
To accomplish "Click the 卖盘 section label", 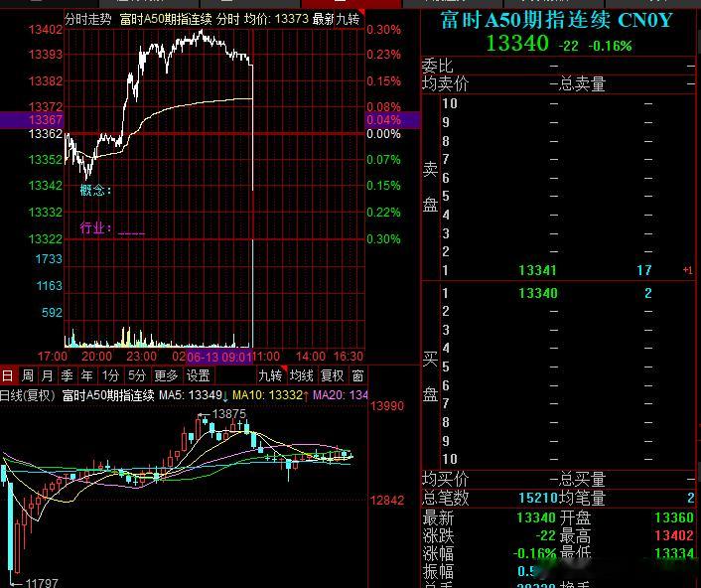I will [x=430, y=187].
